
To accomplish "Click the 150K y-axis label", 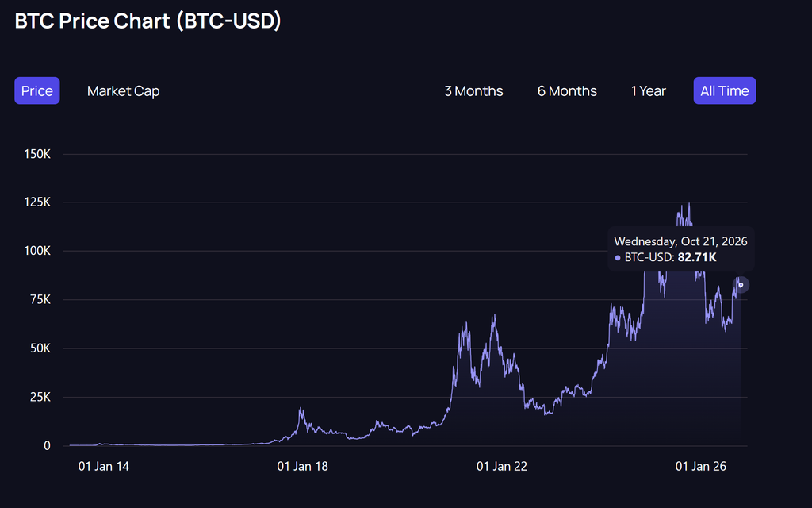I will click(37, 154).
